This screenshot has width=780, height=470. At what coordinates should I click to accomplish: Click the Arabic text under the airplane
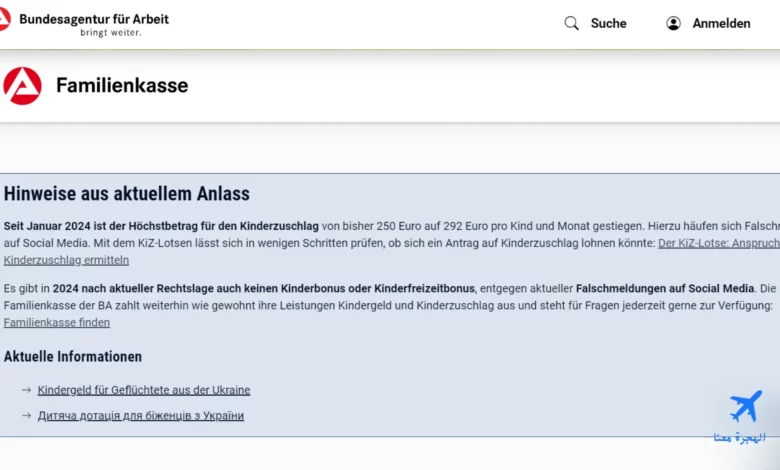(x=740, y=437)
